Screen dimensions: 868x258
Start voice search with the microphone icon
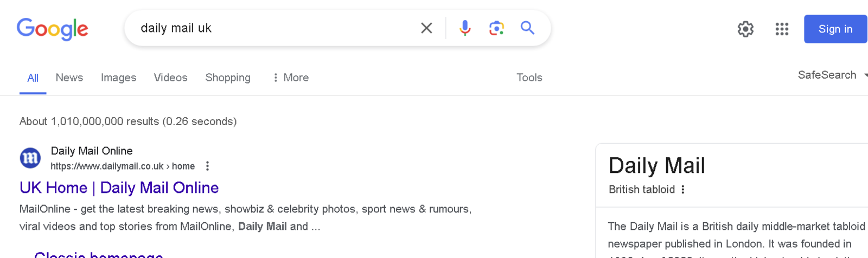click(x=465, y=28)
